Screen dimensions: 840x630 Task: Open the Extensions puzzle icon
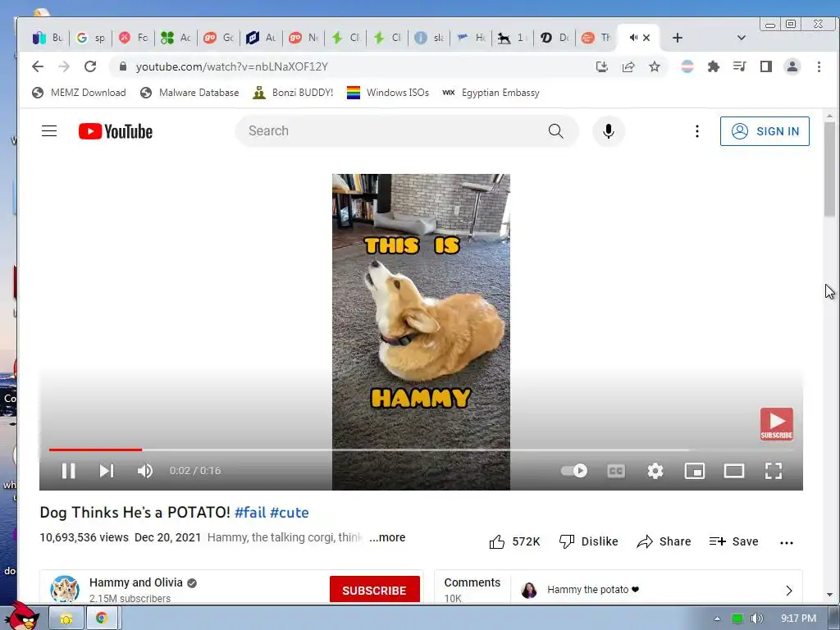coord(713,66)
